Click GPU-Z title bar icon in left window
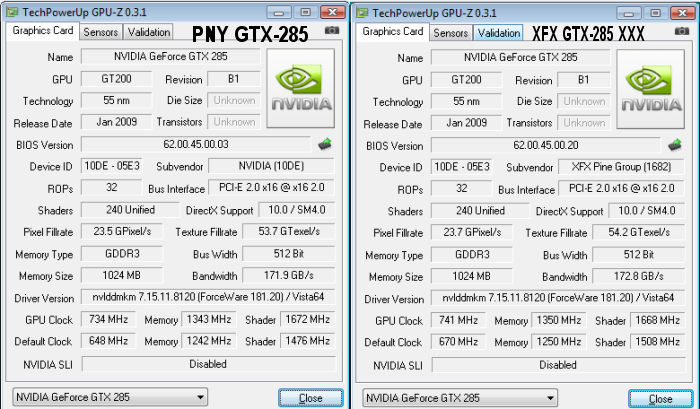This screenshot has width=700, height=409. (x=12, y=12)
